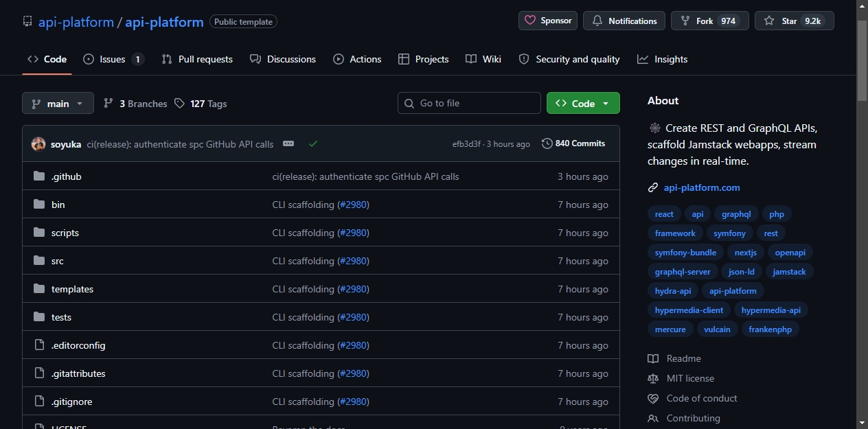Click the bin folder icon
This screenshot has width=868, height=429.
point(39,205)
